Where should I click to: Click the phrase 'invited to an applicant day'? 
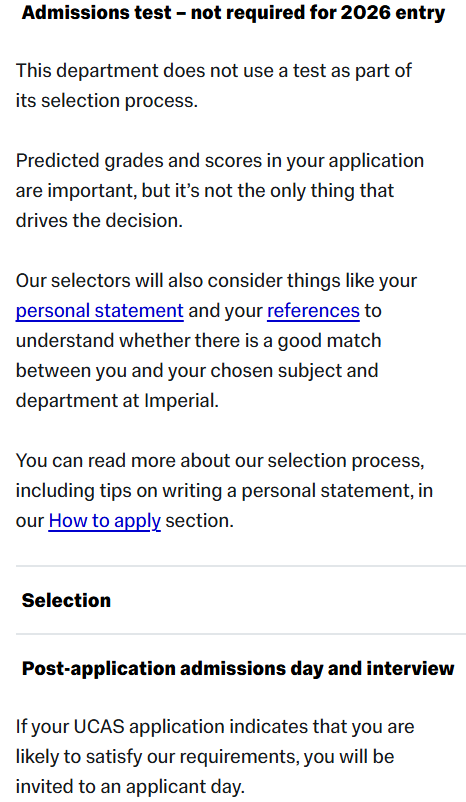click(130, 786)
